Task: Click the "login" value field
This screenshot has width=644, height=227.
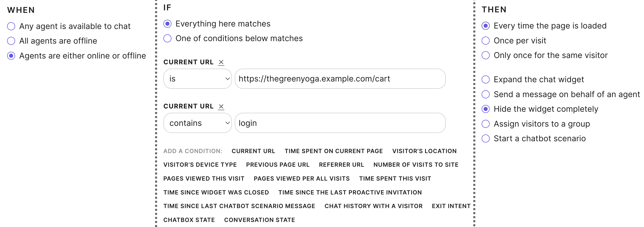Action: point(340,123)
